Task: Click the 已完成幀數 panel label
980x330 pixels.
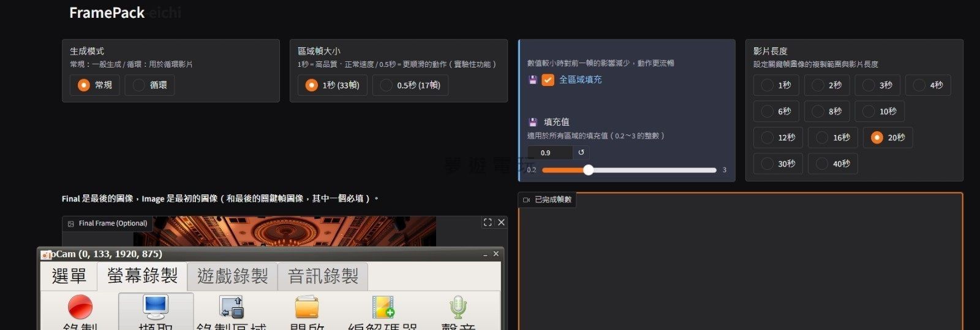Action: (x=548, y=199)
